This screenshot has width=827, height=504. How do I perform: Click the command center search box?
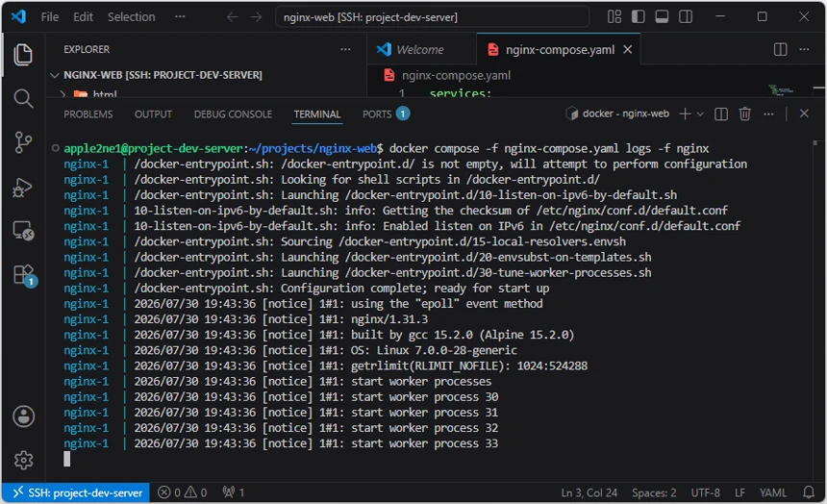pyautogui.click(x=432, y=17)
